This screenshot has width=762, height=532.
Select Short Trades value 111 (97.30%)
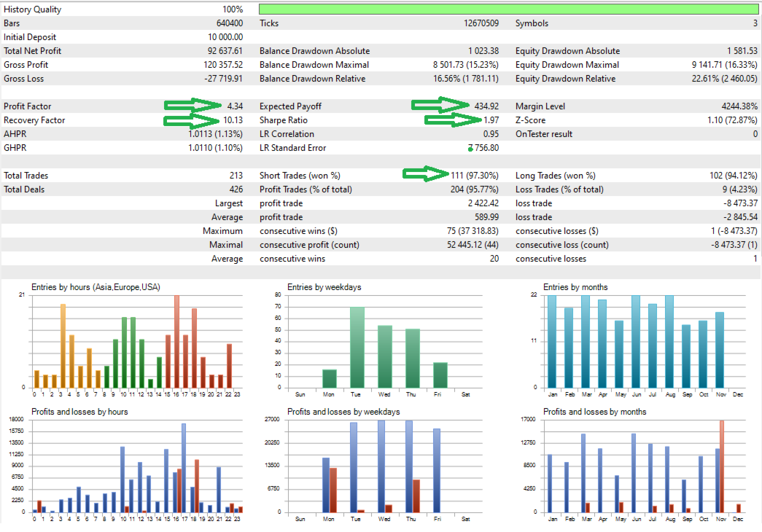474,176
